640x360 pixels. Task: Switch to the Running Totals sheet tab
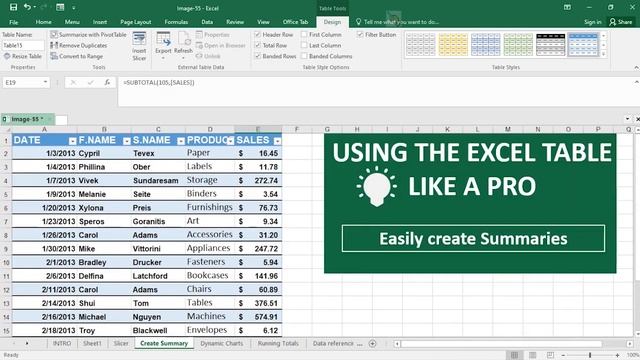pyautogui.click(x=278, y=344)
